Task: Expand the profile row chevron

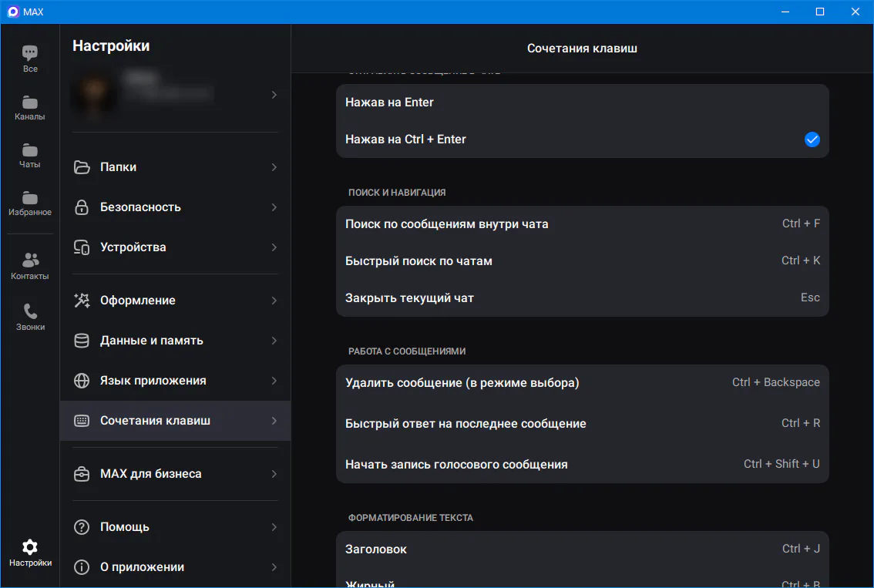Action: tap(274, 95)
